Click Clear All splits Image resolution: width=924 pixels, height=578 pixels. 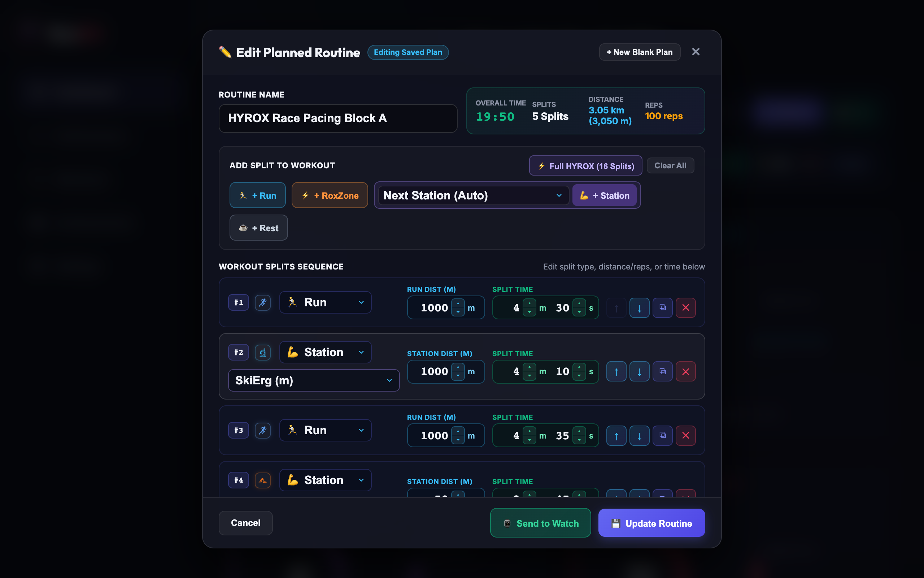pyautogui.click(x=670, y=165)
